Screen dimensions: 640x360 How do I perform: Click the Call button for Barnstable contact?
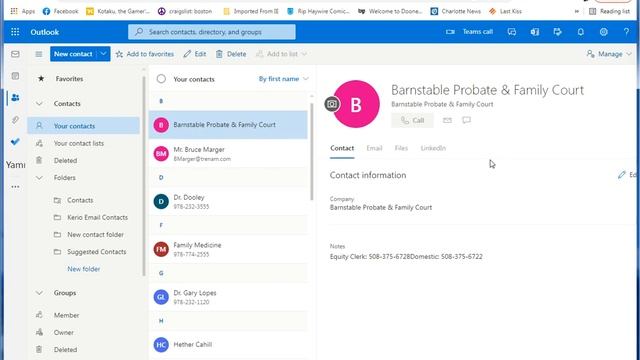click(412, 120)
